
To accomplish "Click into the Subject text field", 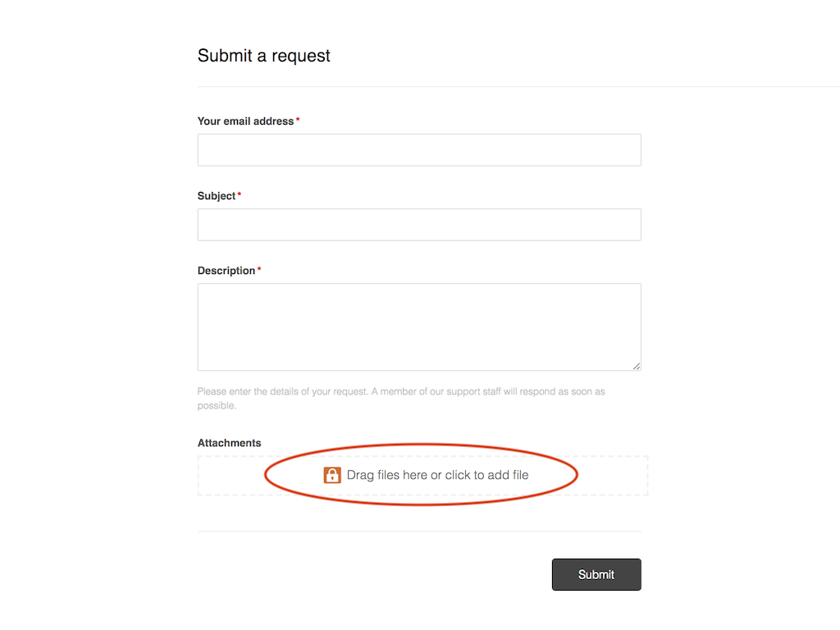I will click(x=419, y=225).
